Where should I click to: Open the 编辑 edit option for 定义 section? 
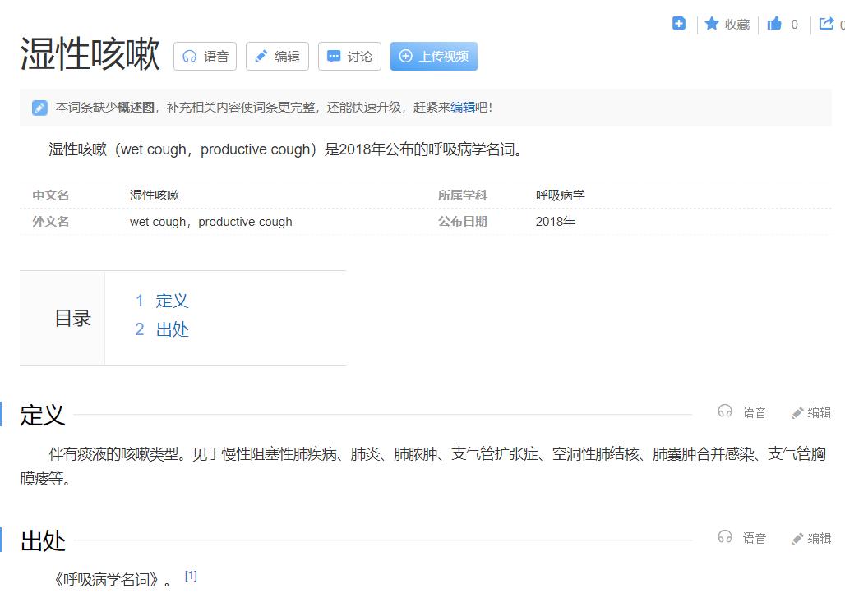click(x=810, y=411)
